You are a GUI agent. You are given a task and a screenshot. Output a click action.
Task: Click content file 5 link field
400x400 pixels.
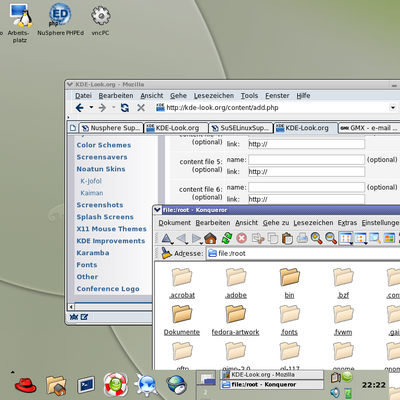306,172
